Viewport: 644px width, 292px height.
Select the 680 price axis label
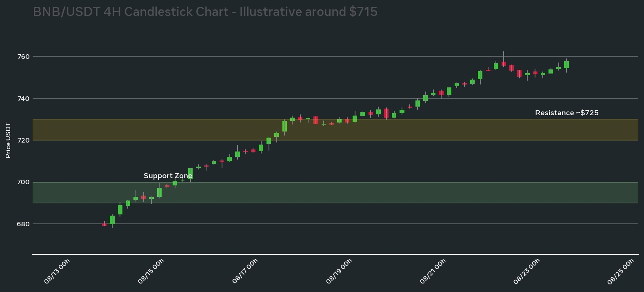24,224
